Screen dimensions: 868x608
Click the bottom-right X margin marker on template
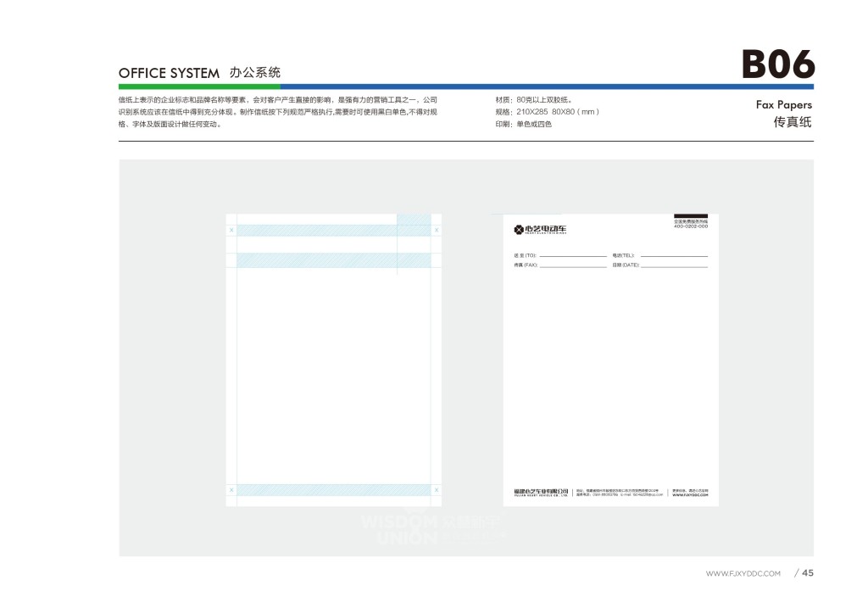[437, 490]
